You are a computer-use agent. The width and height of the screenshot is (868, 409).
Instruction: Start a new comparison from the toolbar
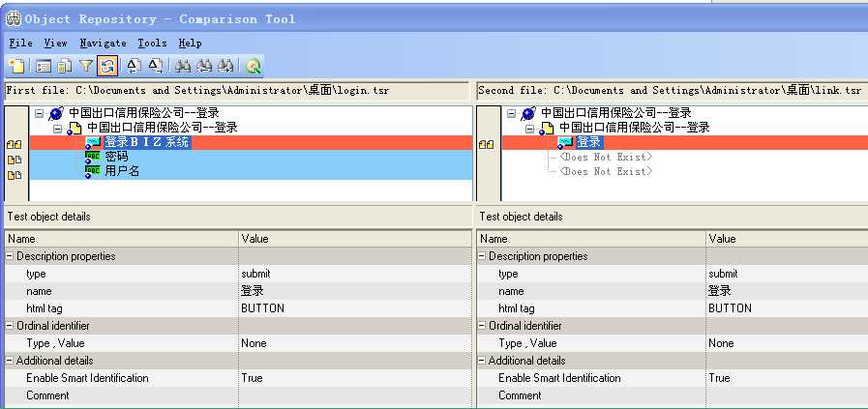[x=17, y=67]
